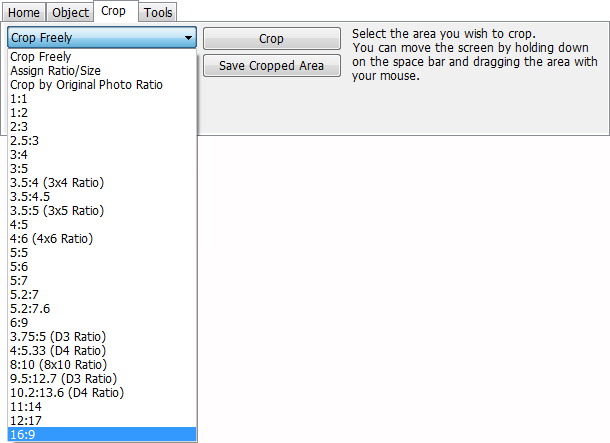Choose Assign Ratio/Size from the list
The height and width of the screenshot is (443, 610).
pos(102,70)
